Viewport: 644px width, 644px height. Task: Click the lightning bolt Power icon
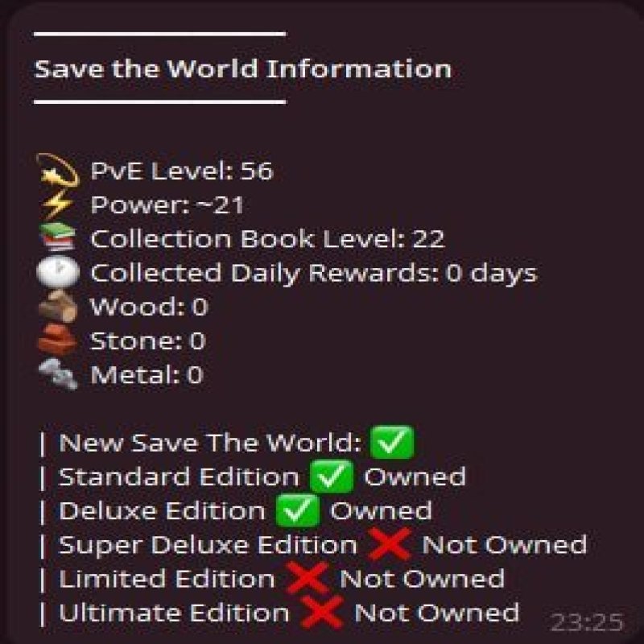click(x=57, y=204)
